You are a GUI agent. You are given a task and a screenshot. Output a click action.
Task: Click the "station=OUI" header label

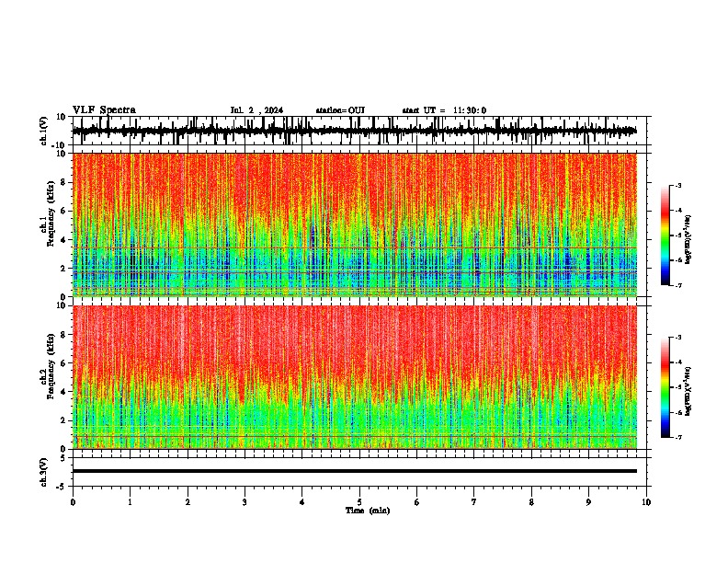pyautogui.click(x=340, y=110)
